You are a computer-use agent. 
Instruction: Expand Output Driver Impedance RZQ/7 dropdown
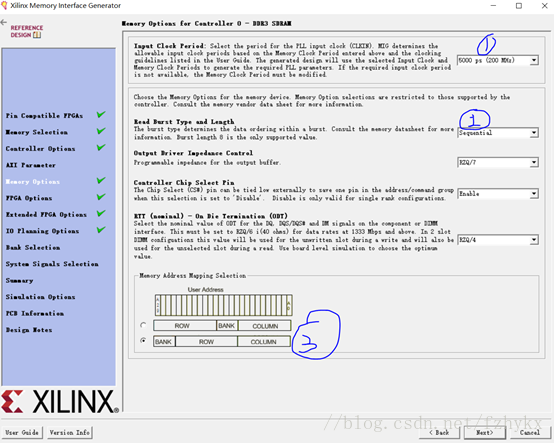[x=498, y=163]
